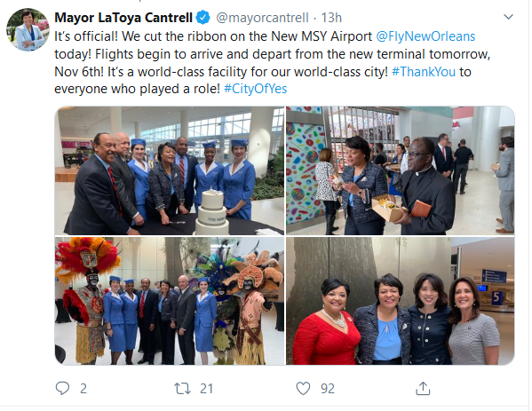Click the Mayor LaToya Cantrell display name
This screenshot has height=411, width=532.
click(123, 18)
